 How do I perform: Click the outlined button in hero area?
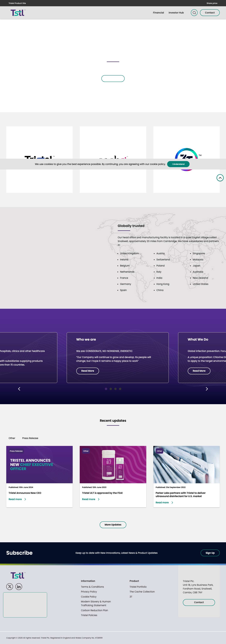click(113, 78)
